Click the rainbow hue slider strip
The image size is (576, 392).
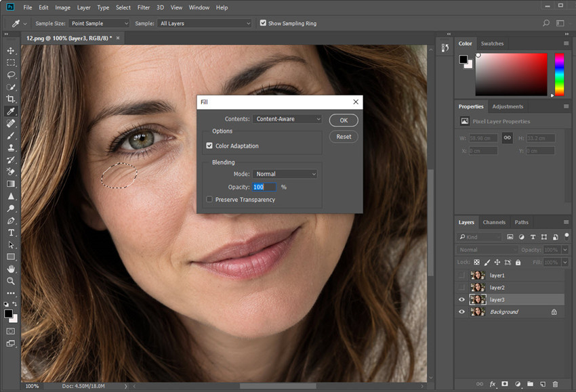[x=560, y=74]
